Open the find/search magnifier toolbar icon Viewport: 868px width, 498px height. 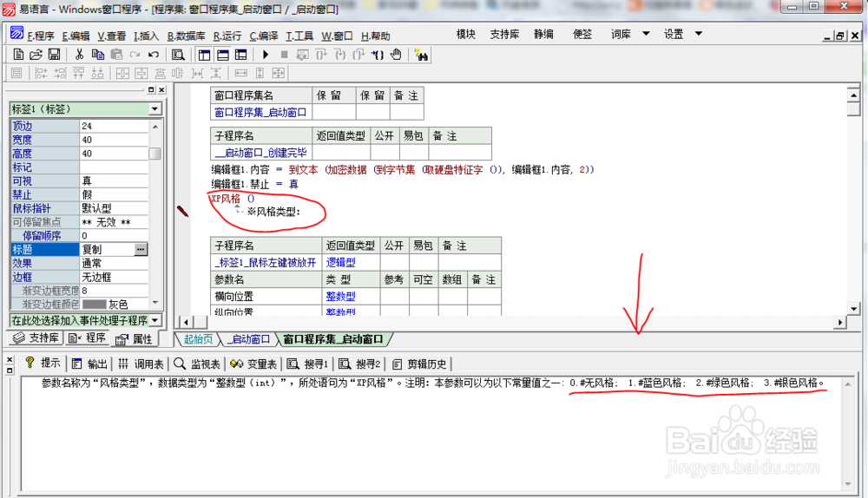(178, 55)
